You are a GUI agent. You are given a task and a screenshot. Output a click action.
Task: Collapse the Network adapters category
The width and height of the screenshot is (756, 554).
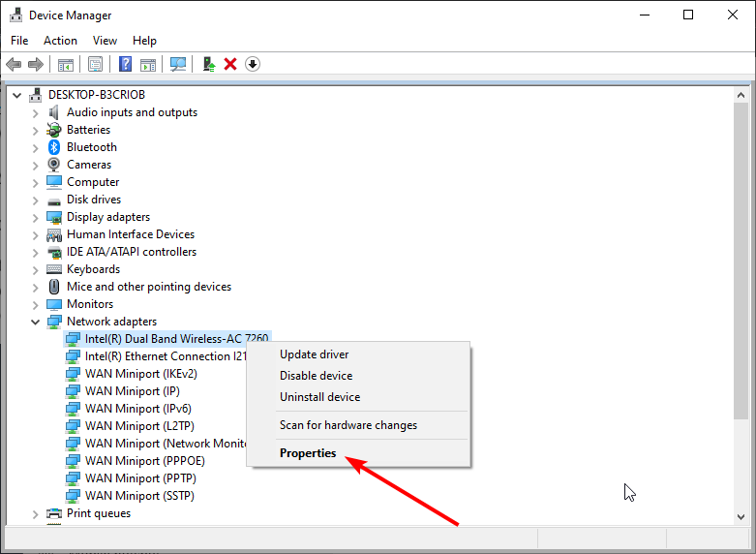tap(35, 322)
